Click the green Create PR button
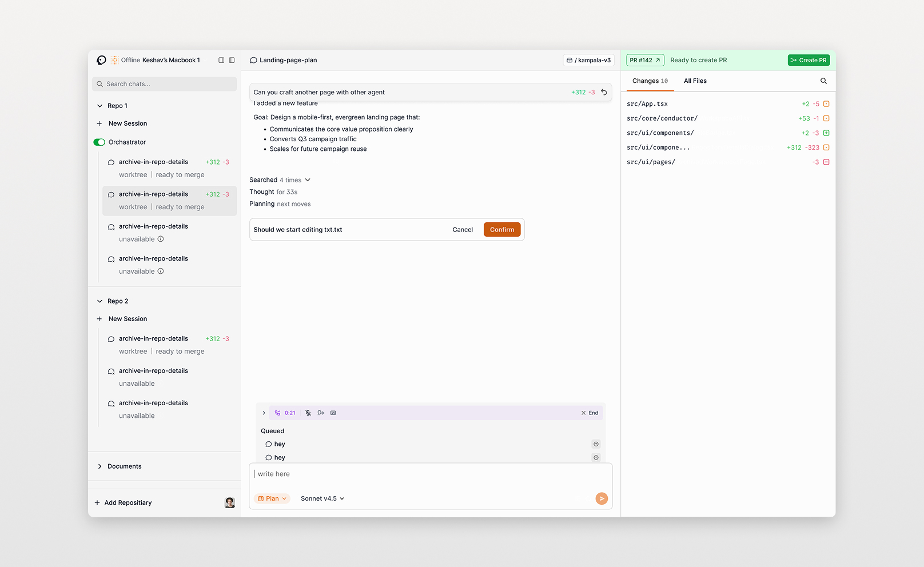The image size is (924, 567). coord(808,60)
